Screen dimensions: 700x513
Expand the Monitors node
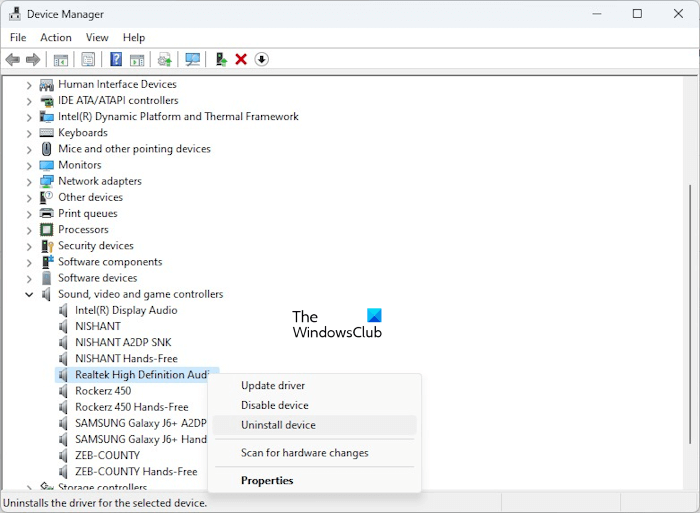click(29, 166)
